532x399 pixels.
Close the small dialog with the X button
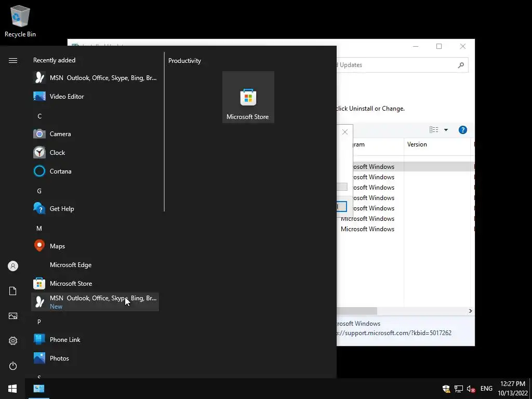point(345,132)
